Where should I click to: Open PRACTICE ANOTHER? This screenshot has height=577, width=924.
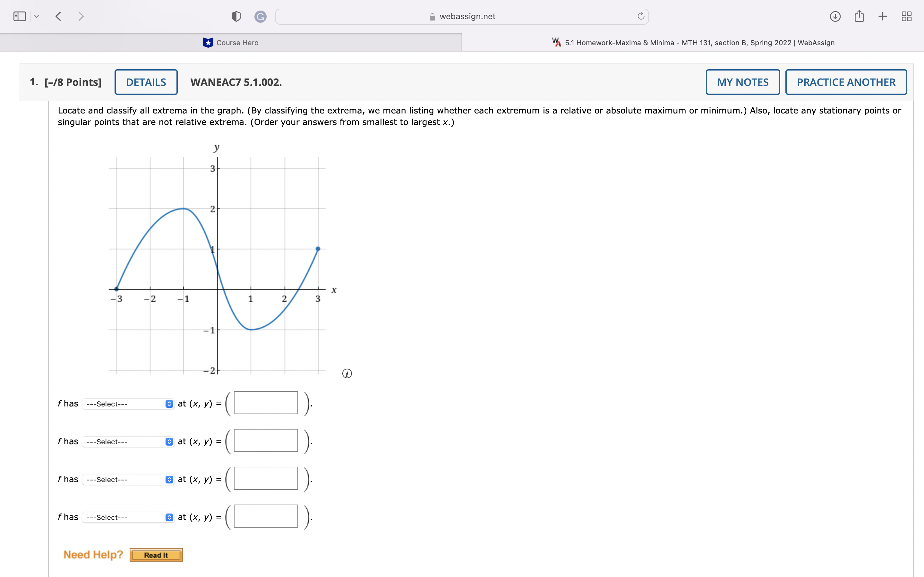(x=846, y=82)
